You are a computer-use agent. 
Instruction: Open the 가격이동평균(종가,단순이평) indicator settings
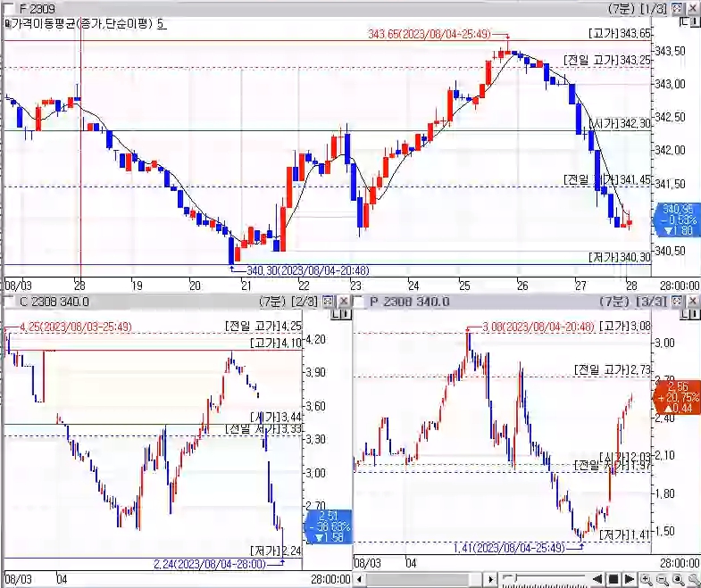(x=82, y=24)
